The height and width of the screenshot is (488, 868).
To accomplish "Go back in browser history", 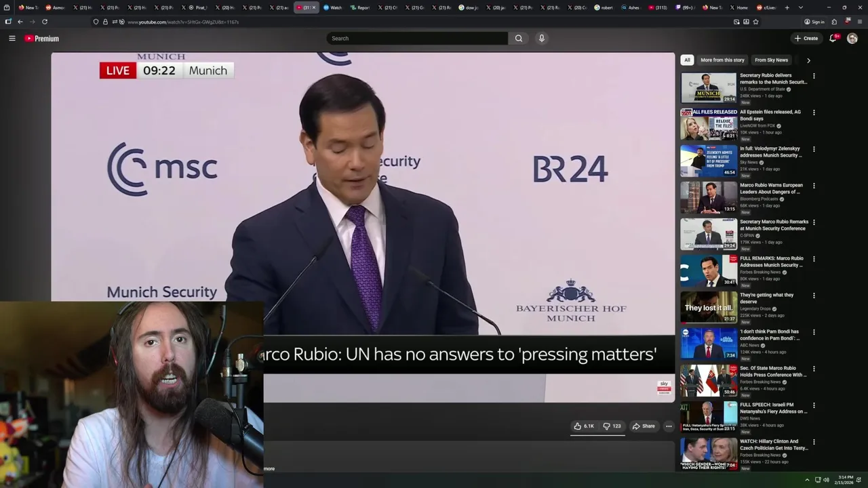I will click(x=20, y=22).
